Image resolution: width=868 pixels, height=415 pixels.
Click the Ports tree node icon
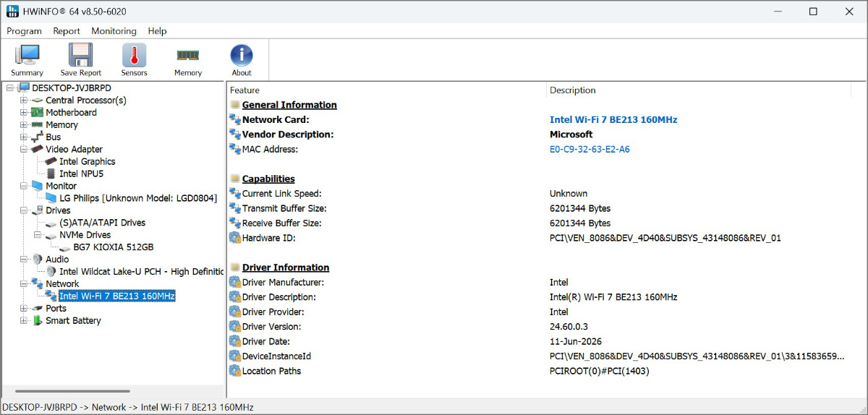pos(38,309)
